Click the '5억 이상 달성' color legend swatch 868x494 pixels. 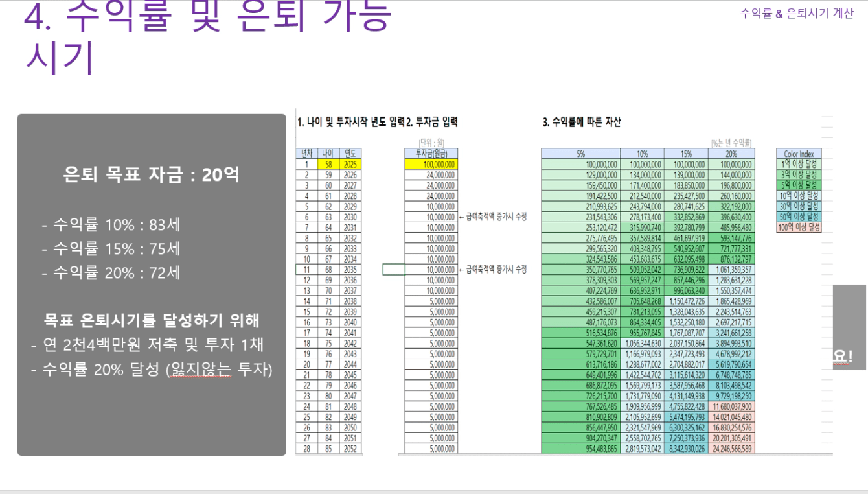[799, 184]
